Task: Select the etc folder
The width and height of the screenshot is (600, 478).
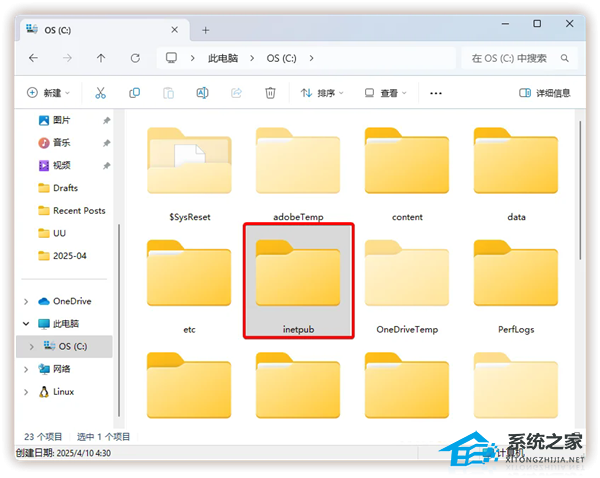Action: (189, 287)
